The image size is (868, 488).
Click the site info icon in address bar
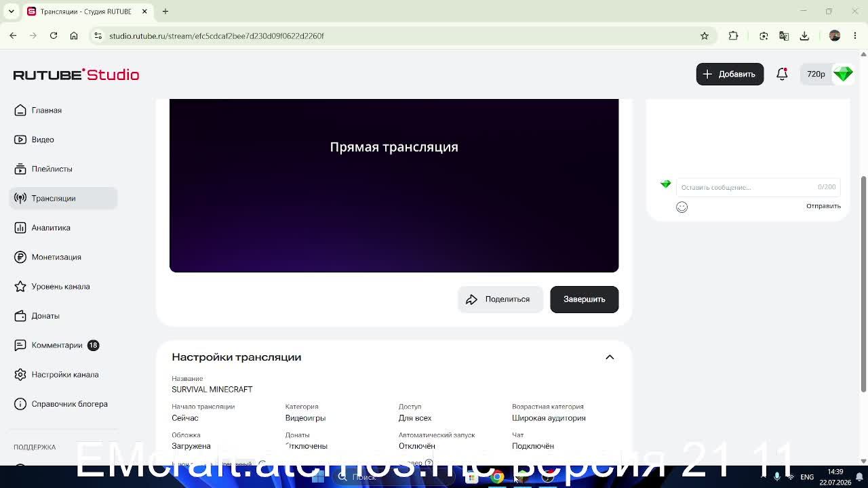pyautogui.click(x=98, y=36)
